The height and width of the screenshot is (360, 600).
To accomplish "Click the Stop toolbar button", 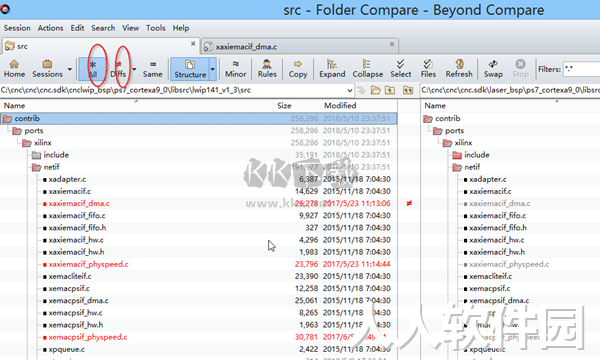I will pos(520,69).
